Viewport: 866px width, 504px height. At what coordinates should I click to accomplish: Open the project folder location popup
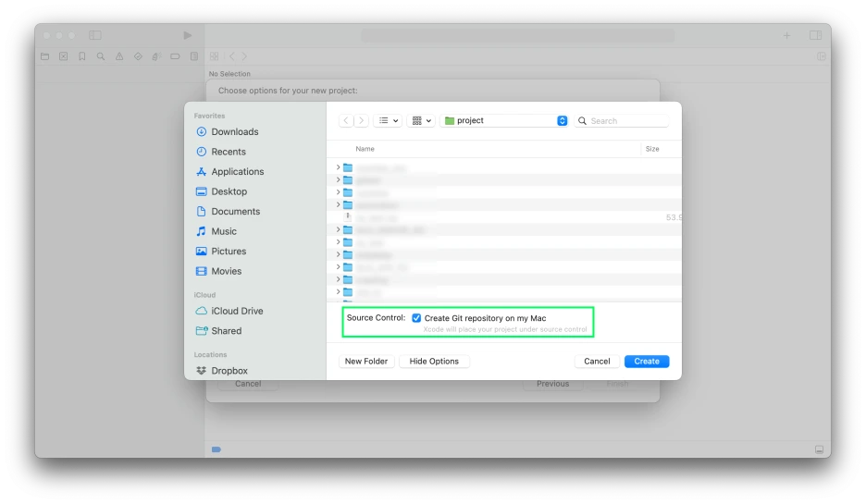[504, 120]
